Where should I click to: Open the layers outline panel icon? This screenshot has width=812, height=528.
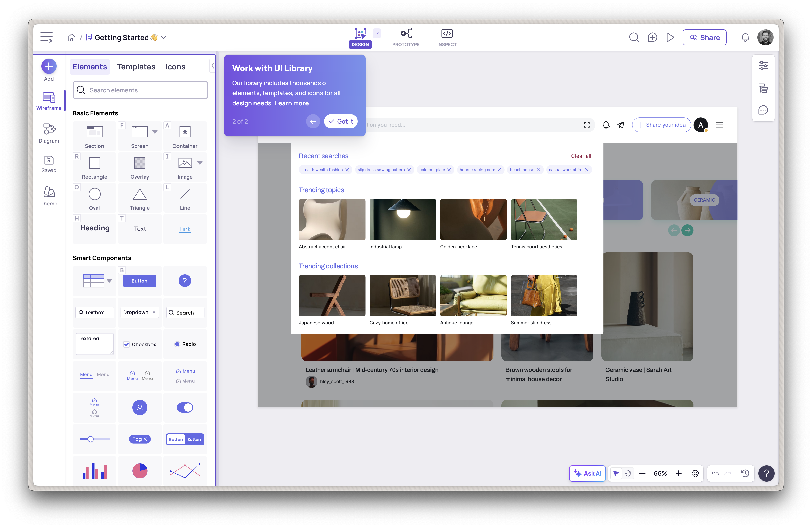pyautogui.click(x=763, y=88)
